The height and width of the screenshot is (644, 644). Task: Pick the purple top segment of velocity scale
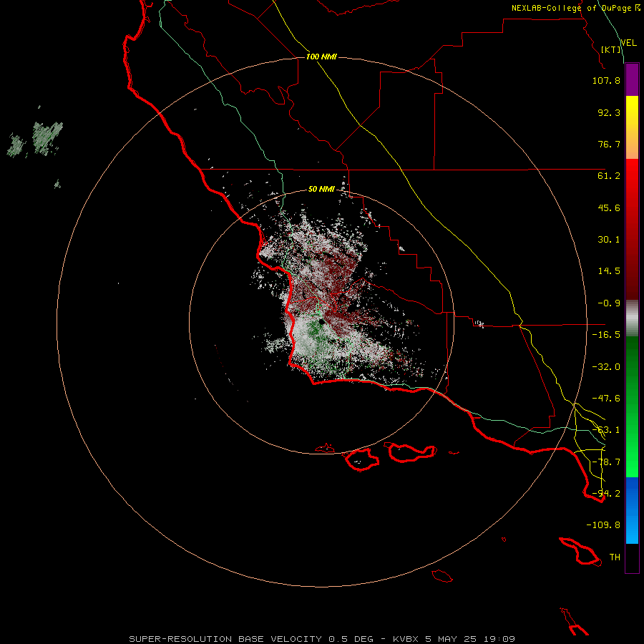(632, 79)
